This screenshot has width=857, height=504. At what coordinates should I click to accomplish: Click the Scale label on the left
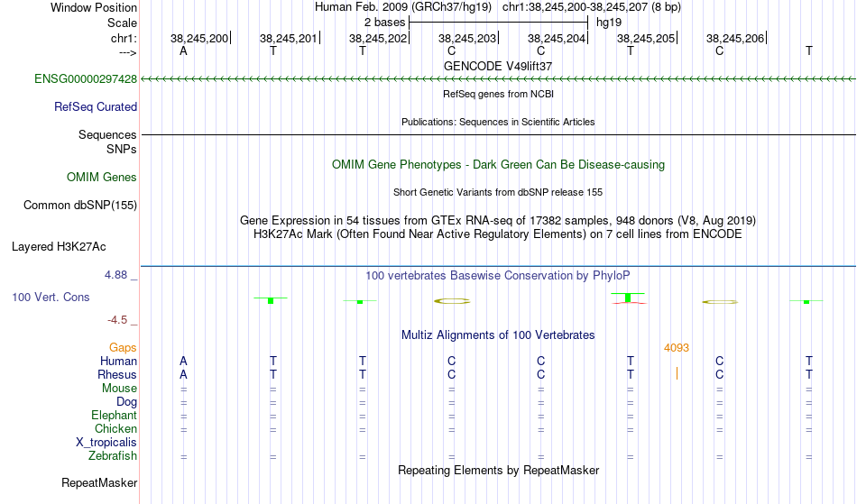pyautogui.click(x=123, y=23)
